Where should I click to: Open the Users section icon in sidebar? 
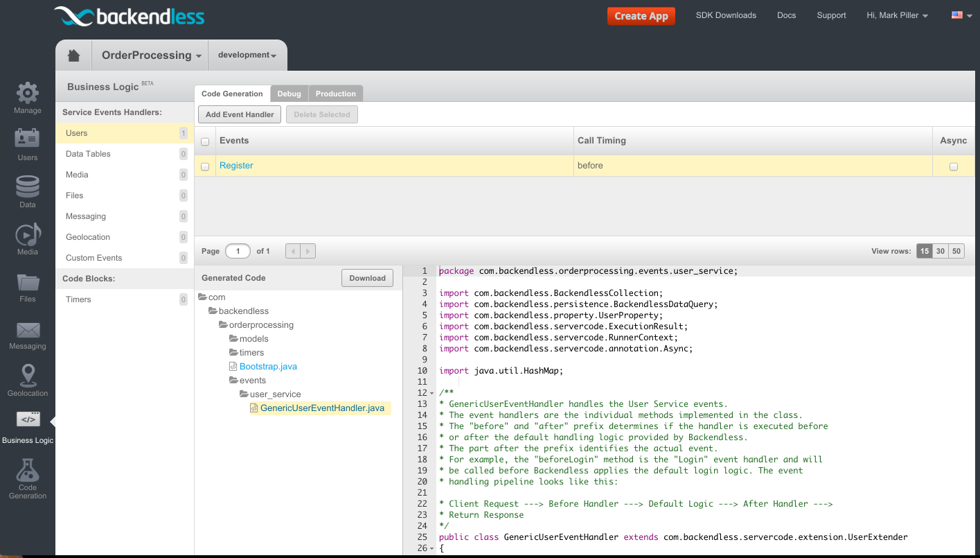(28, 139)
